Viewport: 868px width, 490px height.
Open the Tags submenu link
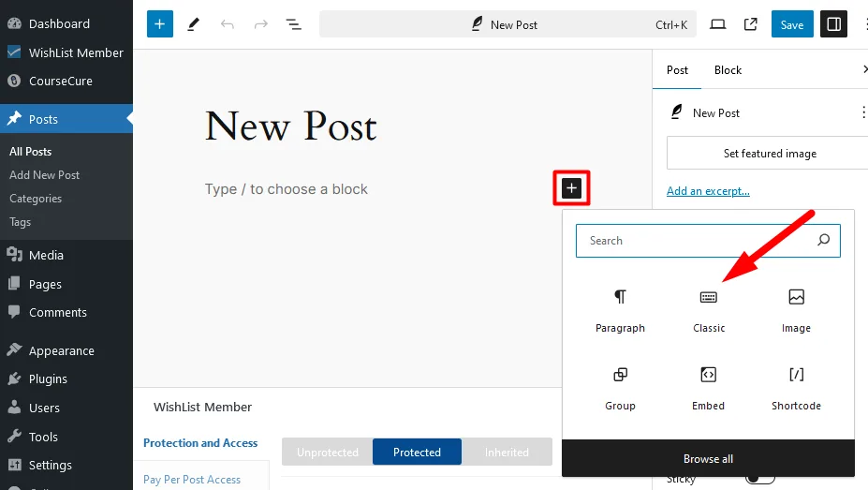click(x=20, y=222)
